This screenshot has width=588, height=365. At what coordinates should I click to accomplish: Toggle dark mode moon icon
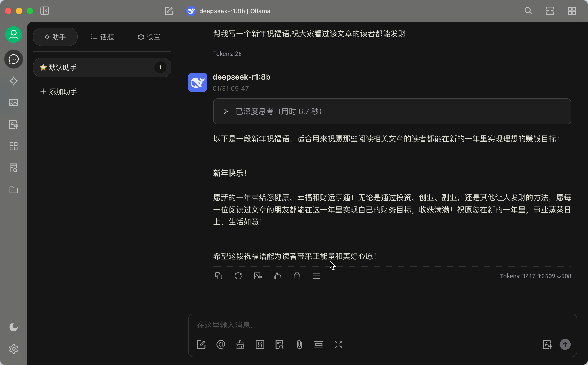[x=14, y=327]
